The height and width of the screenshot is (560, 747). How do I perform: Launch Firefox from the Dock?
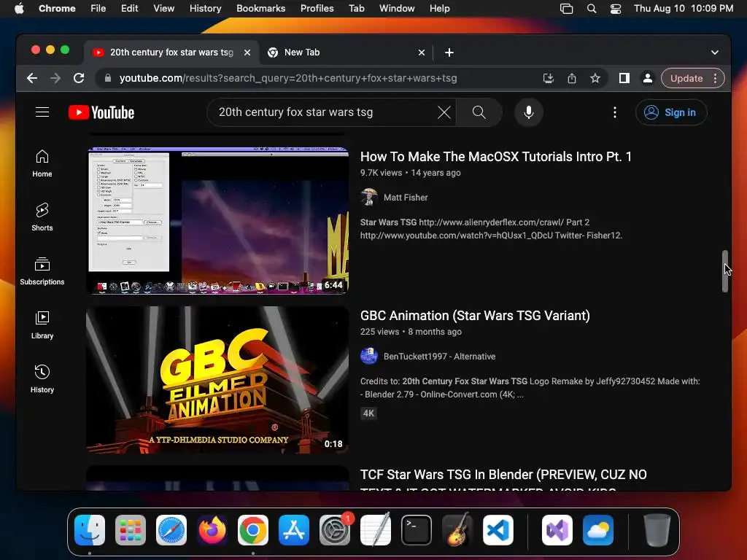(212, 530)
